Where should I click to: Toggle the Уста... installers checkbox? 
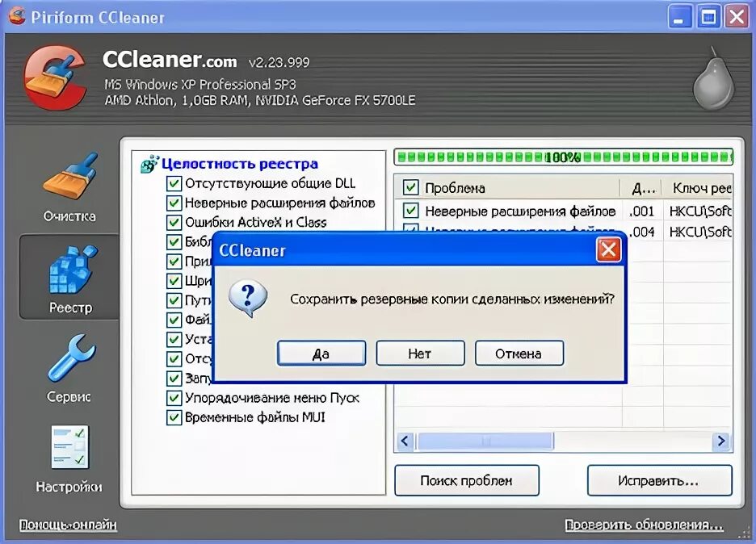174,339
